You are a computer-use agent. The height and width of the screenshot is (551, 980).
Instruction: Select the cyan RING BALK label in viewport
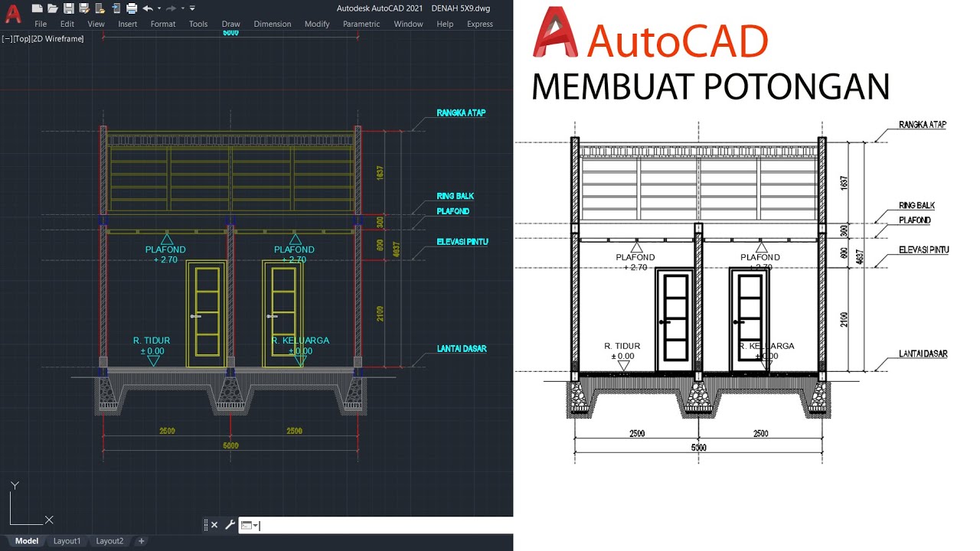coord(456,197)
